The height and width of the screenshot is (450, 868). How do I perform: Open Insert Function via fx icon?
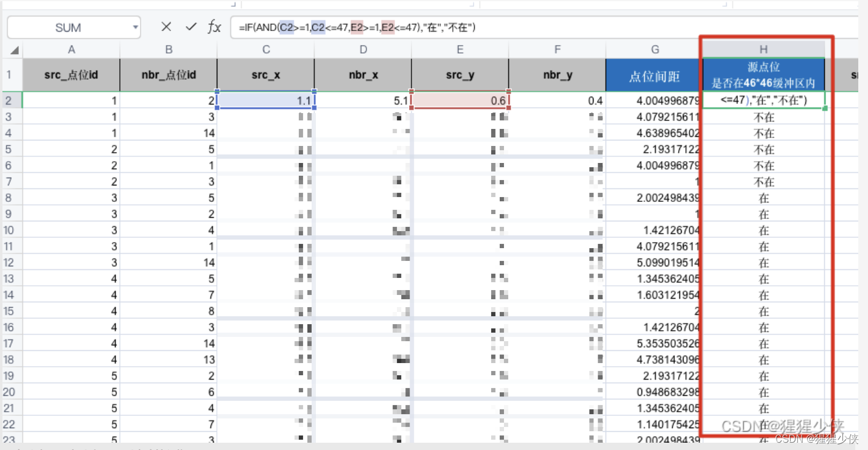click(214, 27)
